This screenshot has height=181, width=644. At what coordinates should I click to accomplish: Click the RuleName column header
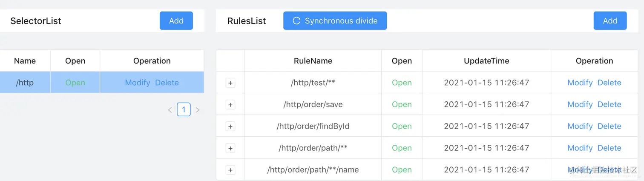313,61
